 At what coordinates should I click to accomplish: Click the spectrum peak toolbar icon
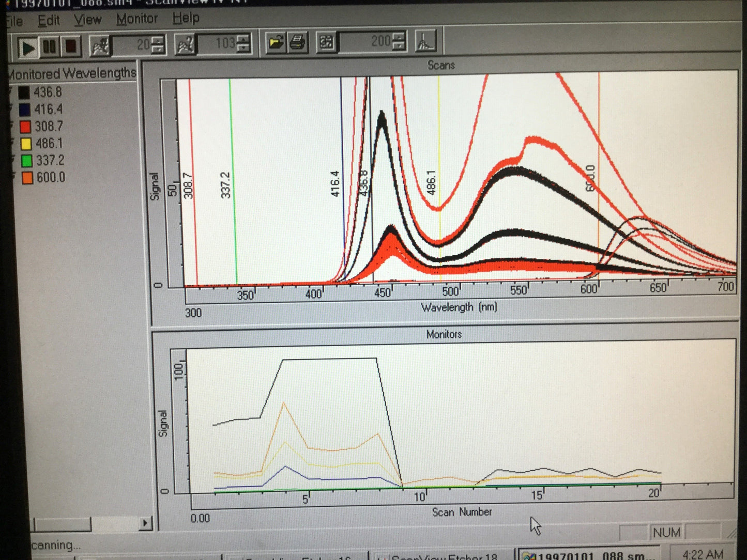[425, 40]
